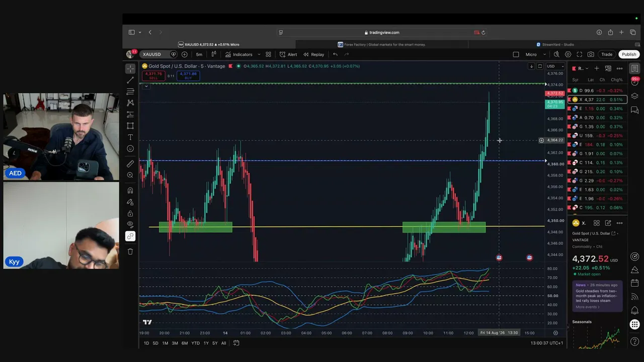Image resolution: width=644 pixels, height=362 pixels.
Task: Start bar Replay mode
Action: [x=313, y=54]
